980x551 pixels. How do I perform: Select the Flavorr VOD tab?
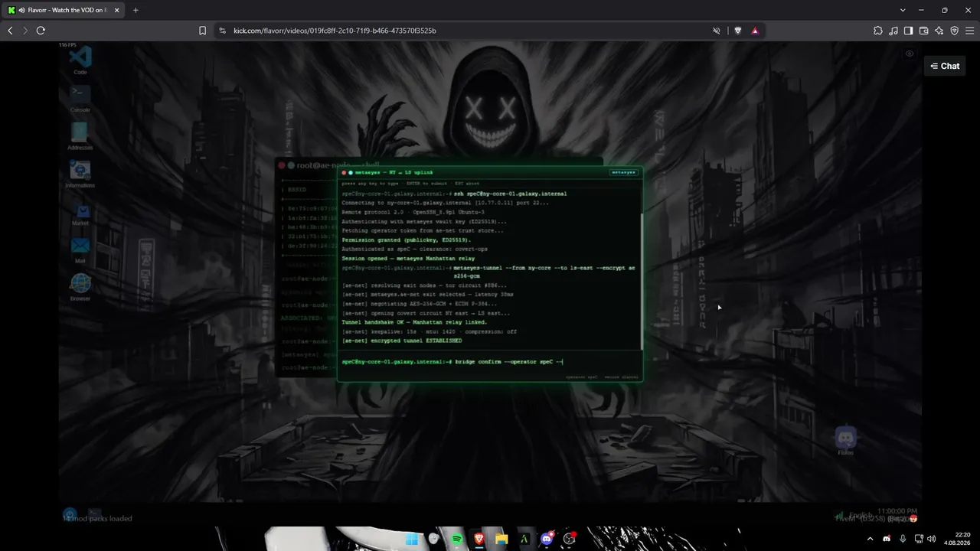pos(65,10)
